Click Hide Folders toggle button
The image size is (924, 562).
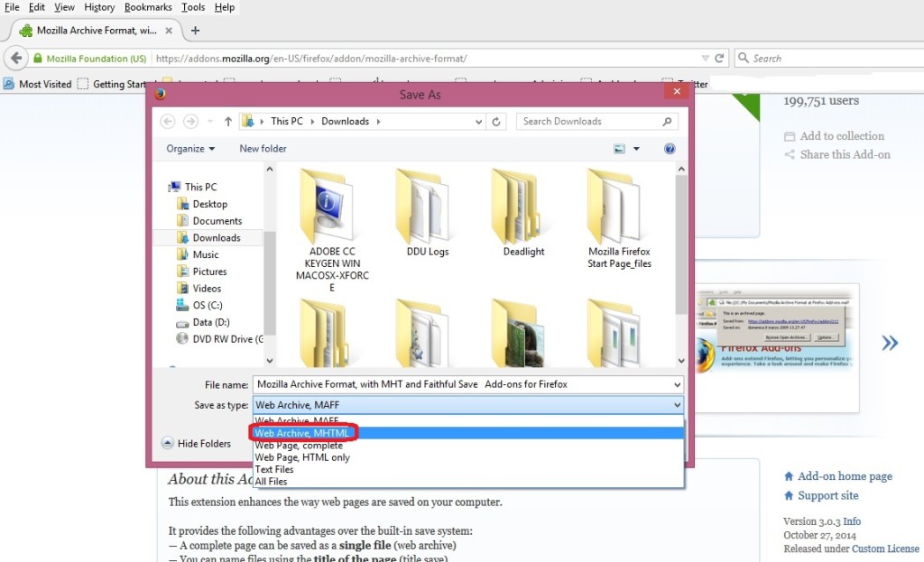point(196,443)
